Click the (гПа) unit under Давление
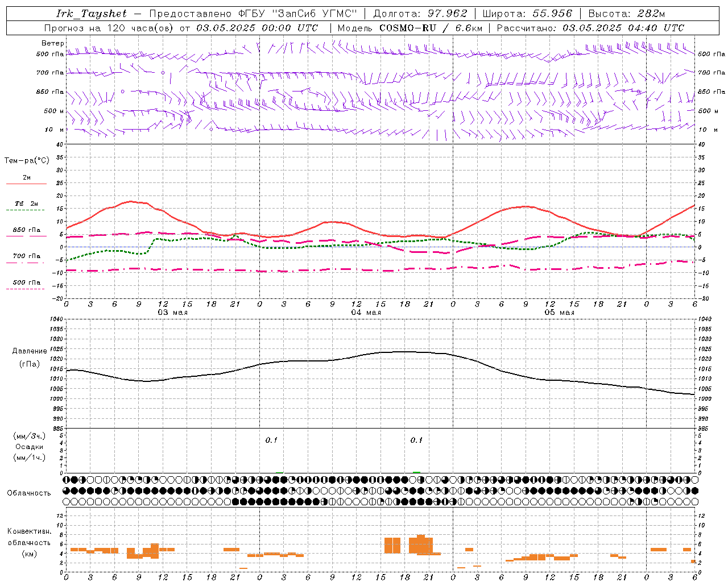The height and width of the screenshot is (582, 728). pyautogui.click(x=30, y=364)
